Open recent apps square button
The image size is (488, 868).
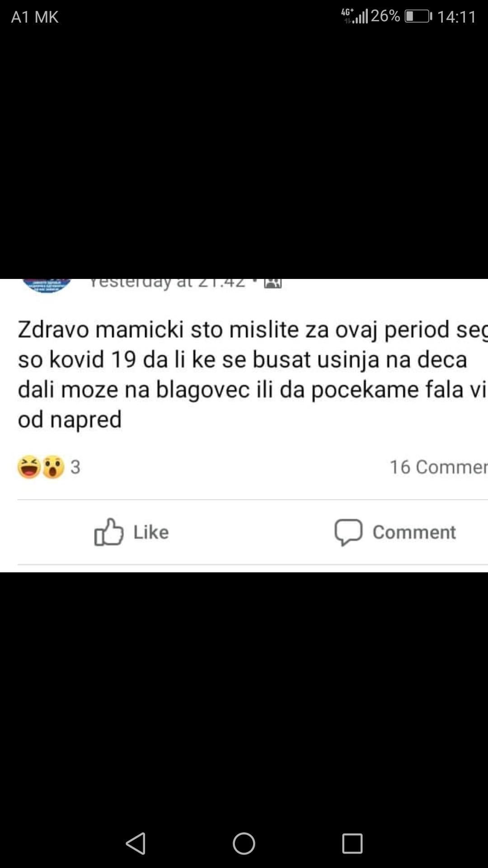(352, 844)
